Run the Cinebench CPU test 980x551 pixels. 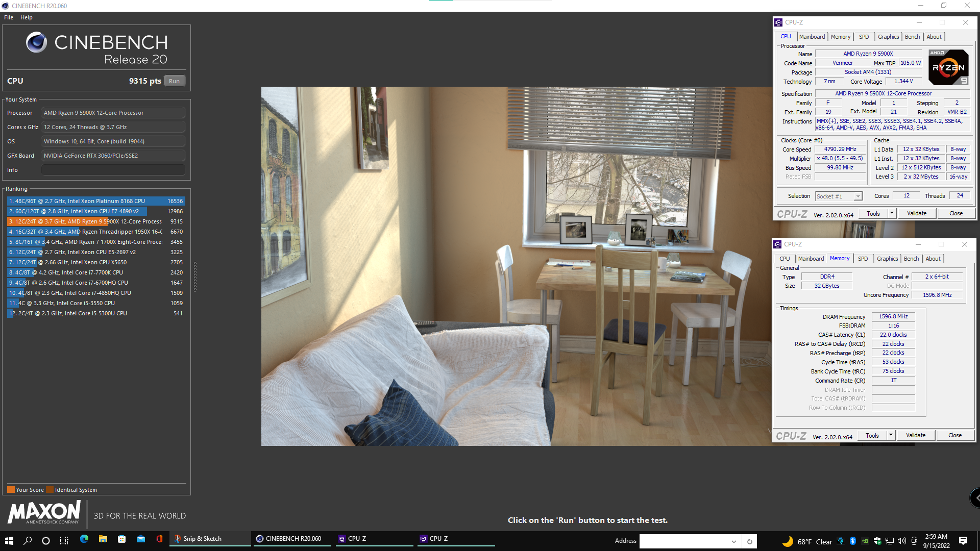click(x=175, y=81)
